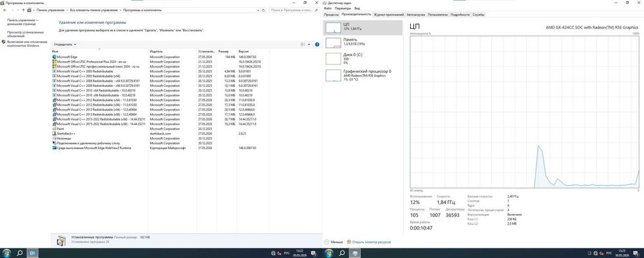Switch to the Пользователи tab
The image size is (644, 258).
[437, 14]
